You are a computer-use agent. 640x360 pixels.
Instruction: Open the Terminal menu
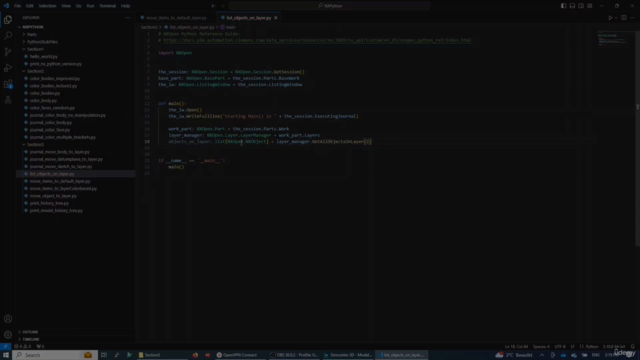108,6
